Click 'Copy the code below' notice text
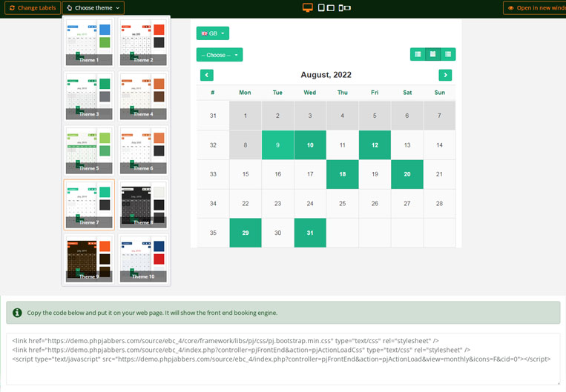This screenshot has width=566, height=392. pos(152,313)
